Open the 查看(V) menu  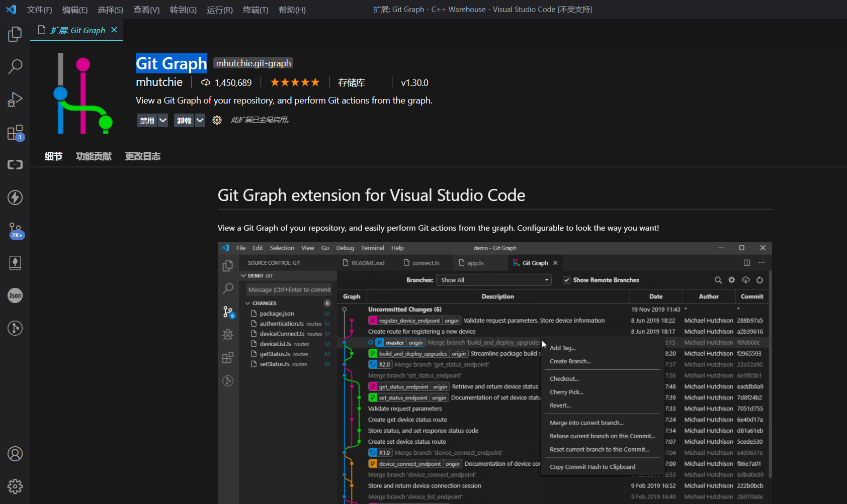point(146,10)
